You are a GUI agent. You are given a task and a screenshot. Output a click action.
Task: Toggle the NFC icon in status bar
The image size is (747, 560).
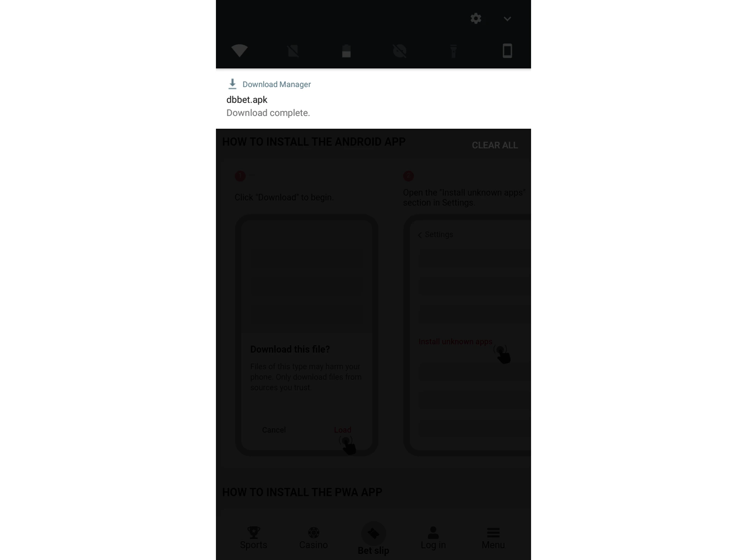click(x=293, y=51)
